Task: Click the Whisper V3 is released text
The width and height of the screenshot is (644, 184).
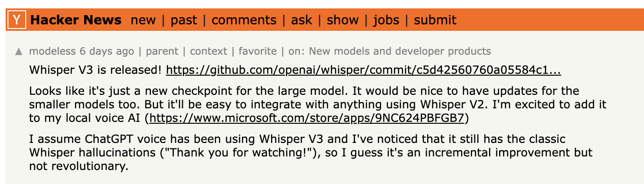Action: click(96, 71)
